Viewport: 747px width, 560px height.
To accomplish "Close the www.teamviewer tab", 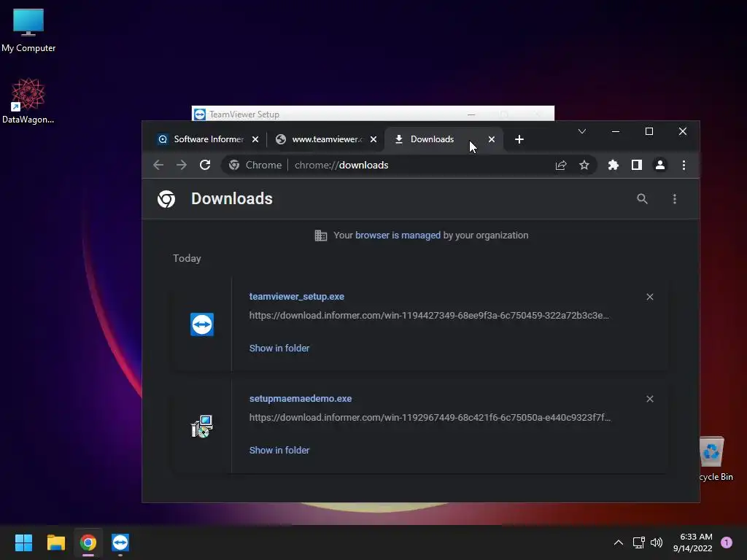I will 373,139.
